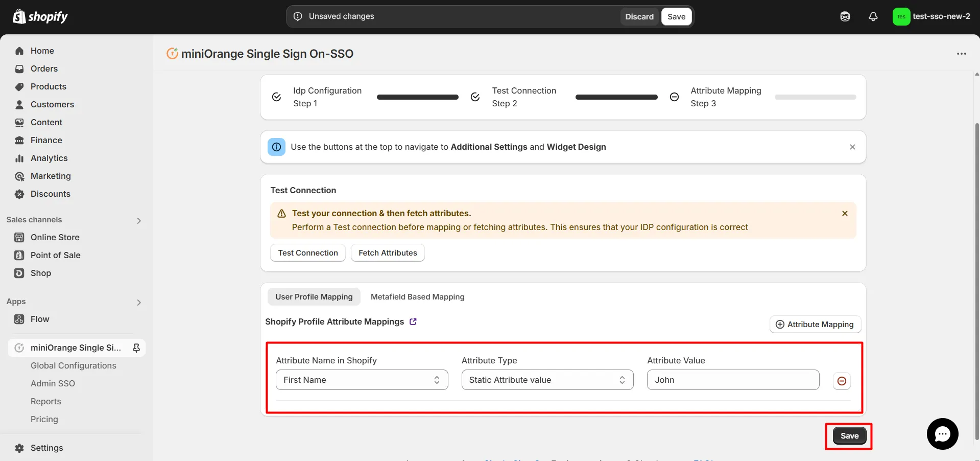Dismiss the Test your connection warning

[845, 213]
